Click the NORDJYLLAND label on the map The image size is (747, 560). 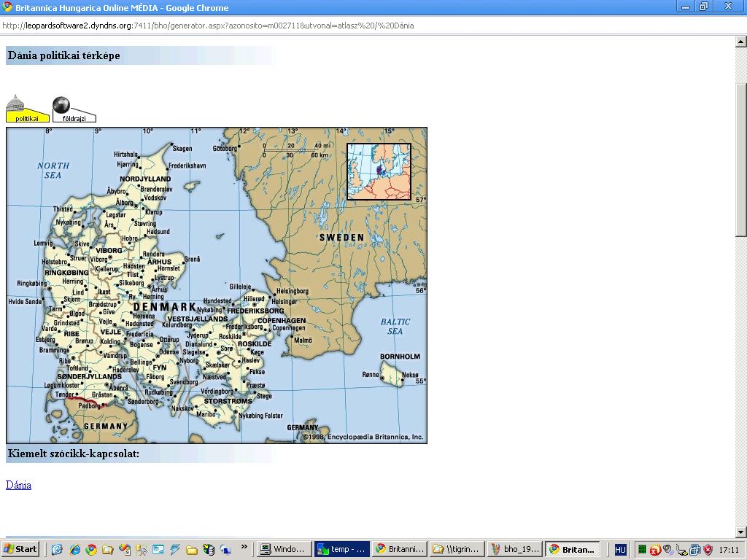145,179
